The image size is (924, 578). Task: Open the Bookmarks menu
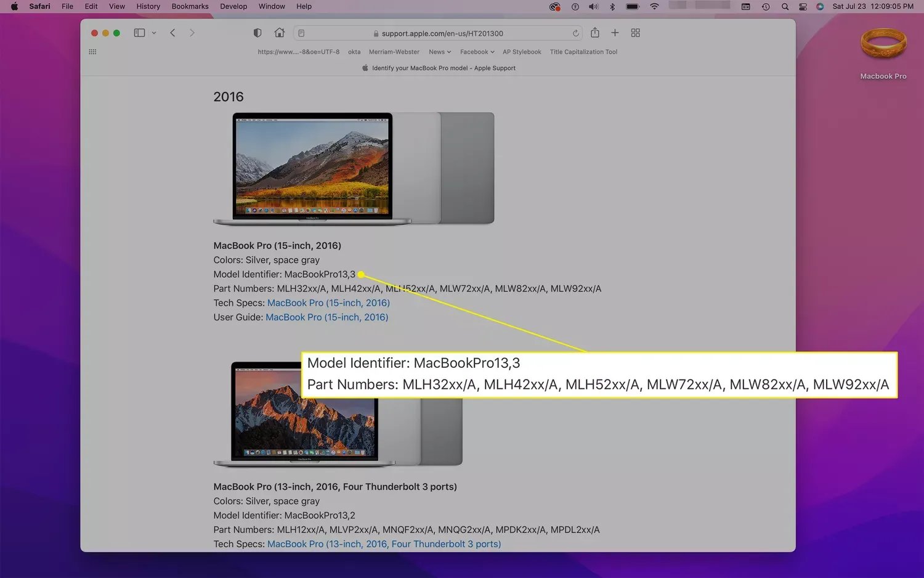point(190,6)
